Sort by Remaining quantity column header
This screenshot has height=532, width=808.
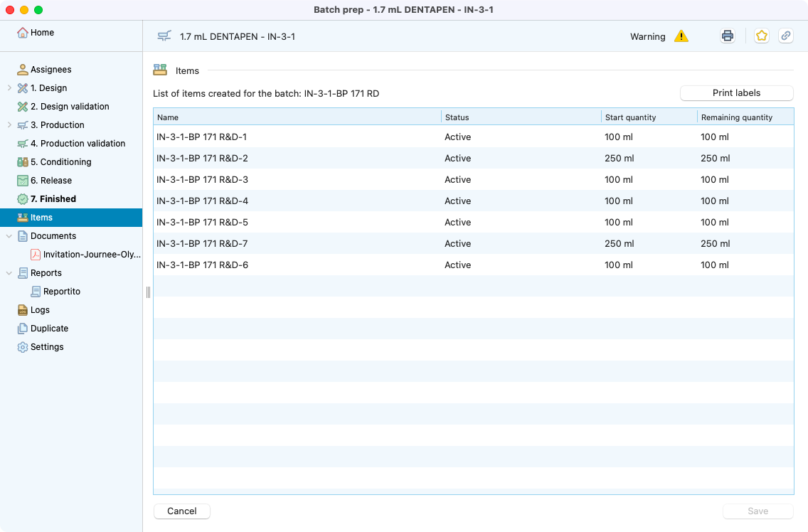tap(745, 117)
